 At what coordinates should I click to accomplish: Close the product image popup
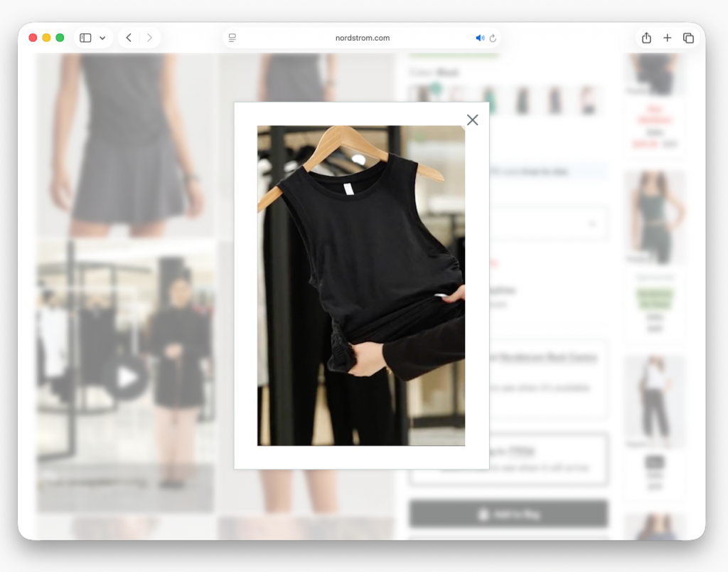tap(472, 120)
